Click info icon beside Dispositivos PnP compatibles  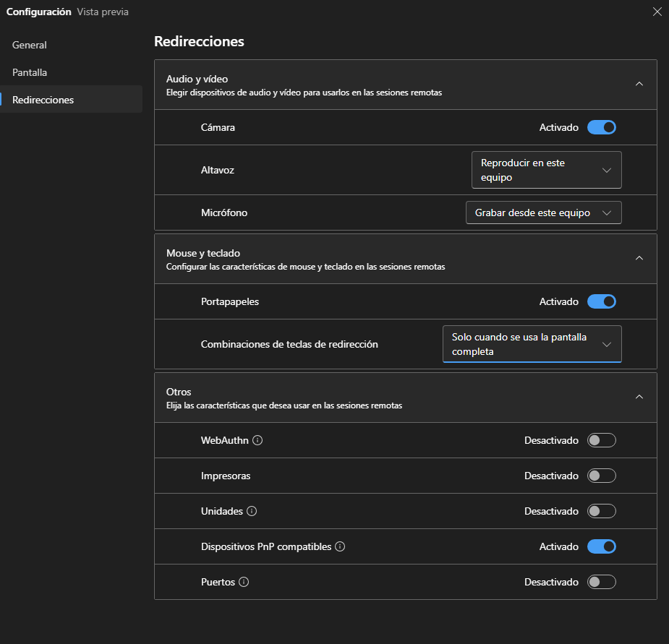(x=340, y=546)
